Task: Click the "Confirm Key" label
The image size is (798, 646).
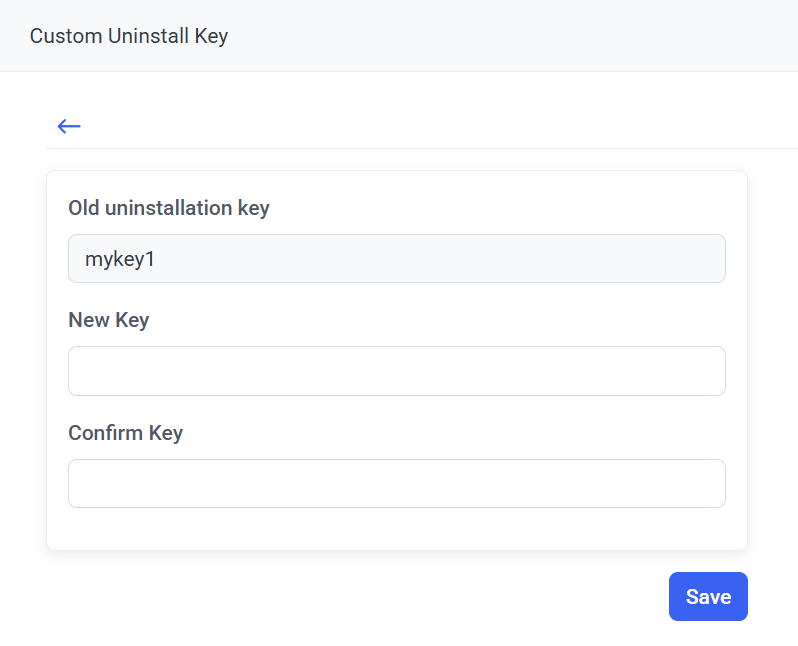Action: [125, 433]
